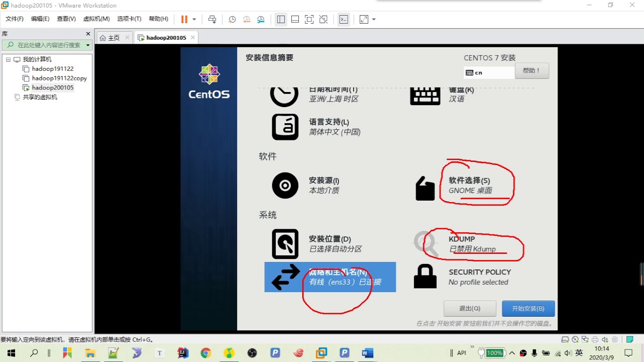
Task: Open the 虚拟机(M) menu
Action: pos(96,19)
